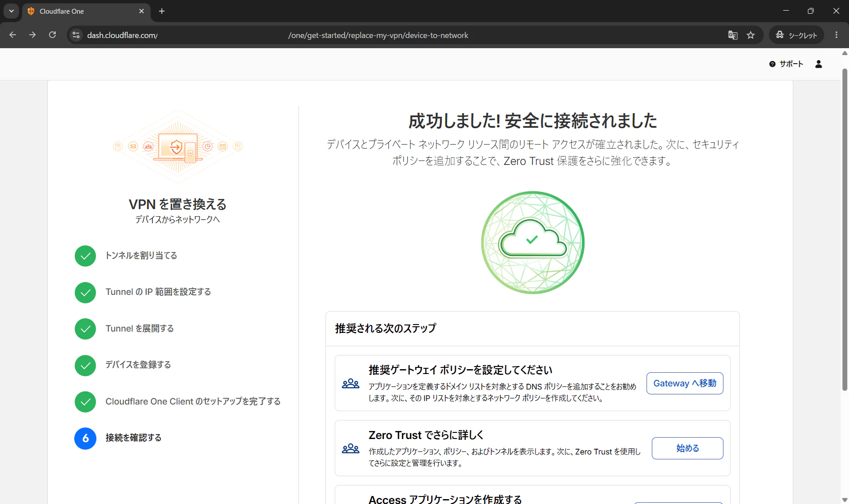Click the 始める button
The height and width of the screenshot is (504, 849).
click(687, 448)
